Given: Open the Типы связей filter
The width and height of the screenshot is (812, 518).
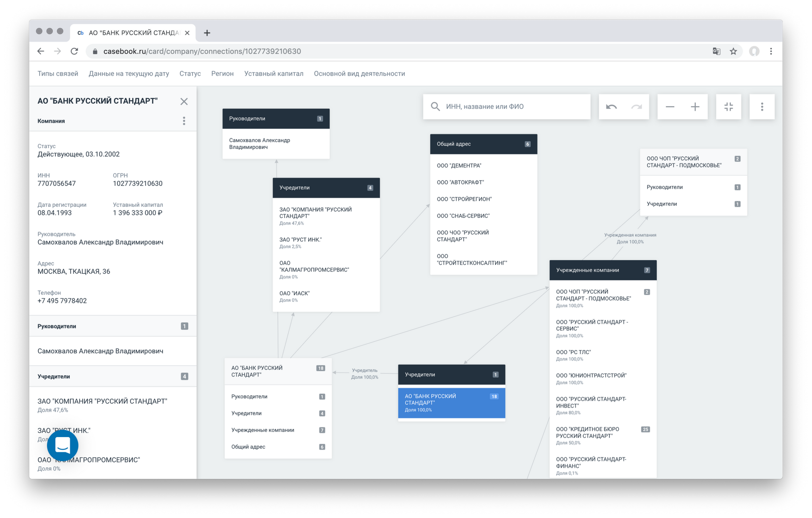Looking at the screenshot, I should click(58, 74).
